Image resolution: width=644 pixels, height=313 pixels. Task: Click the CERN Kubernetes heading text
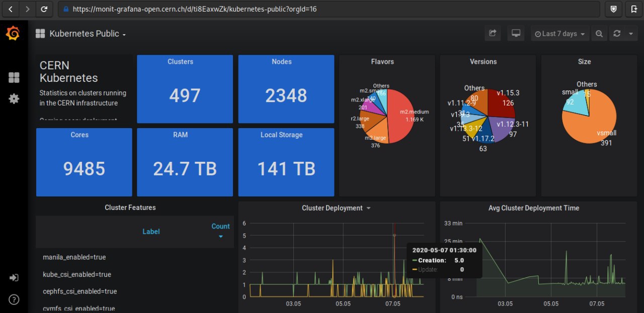coord(68,72)
